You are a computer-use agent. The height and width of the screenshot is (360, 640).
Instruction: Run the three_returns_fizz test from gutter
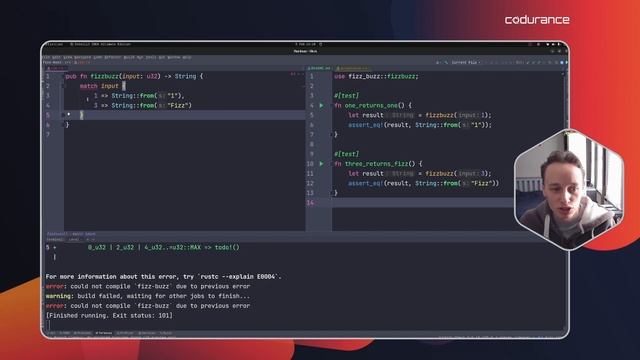[x=321, y=164]
